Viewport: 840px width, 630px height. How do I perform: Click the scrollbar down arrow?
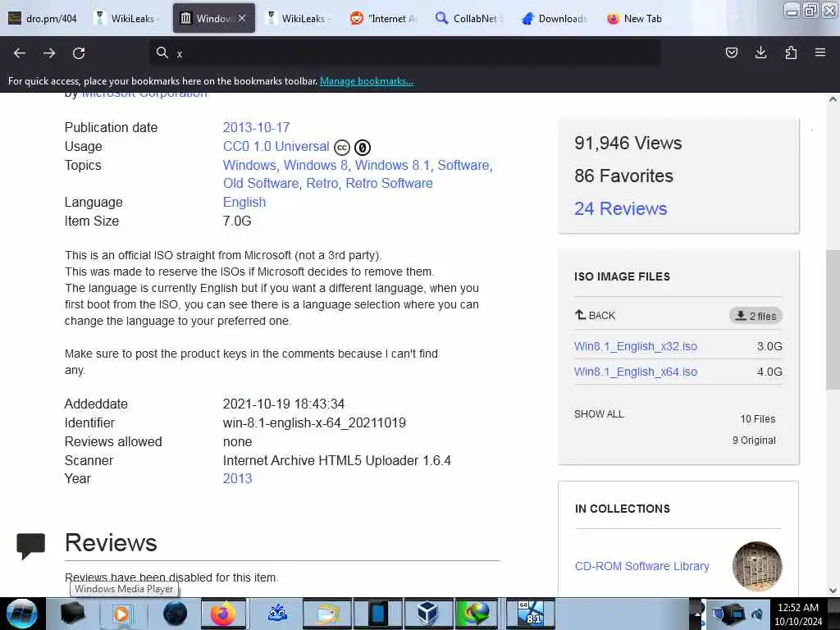click(833, 591)
